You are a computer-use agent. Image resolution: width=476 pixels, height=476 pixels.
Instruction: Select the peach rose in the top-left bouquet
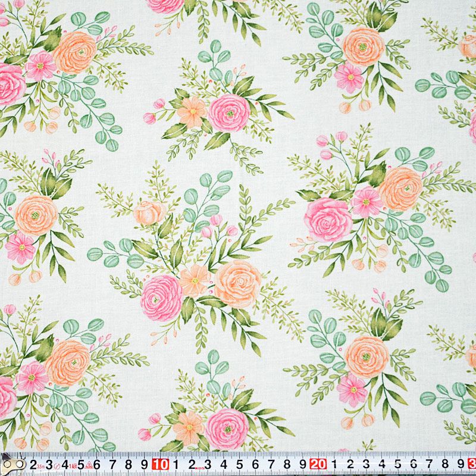click(x=74, y=52)
